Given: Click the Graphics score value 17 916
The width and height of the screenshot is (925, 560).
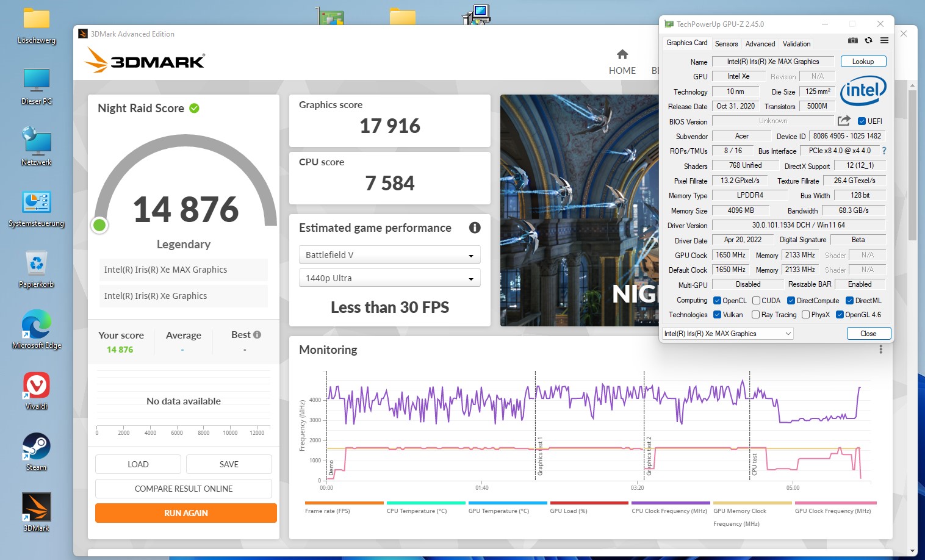Looking at the screenshot, I should 390,126.
